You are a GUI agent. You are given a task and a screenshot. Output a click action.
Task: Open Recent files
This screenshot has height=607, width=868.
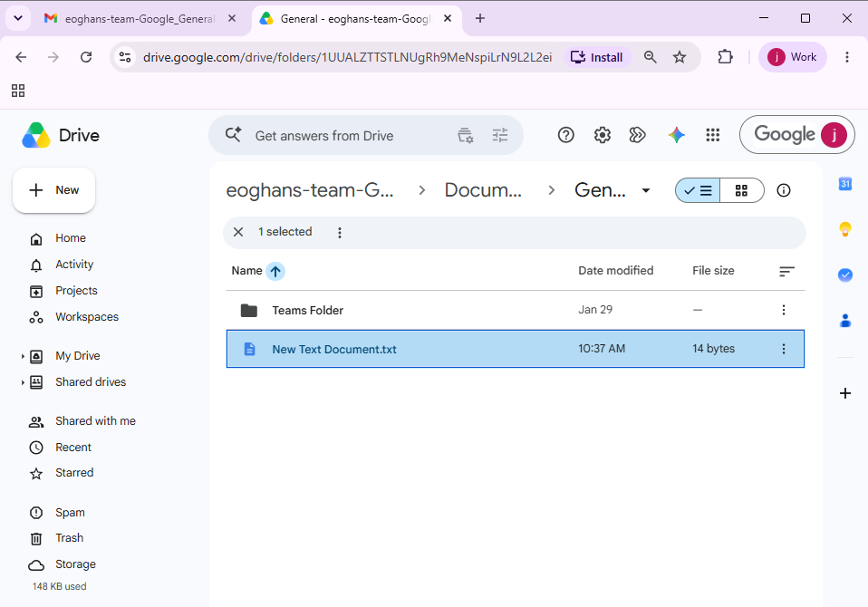click(73, 447)
